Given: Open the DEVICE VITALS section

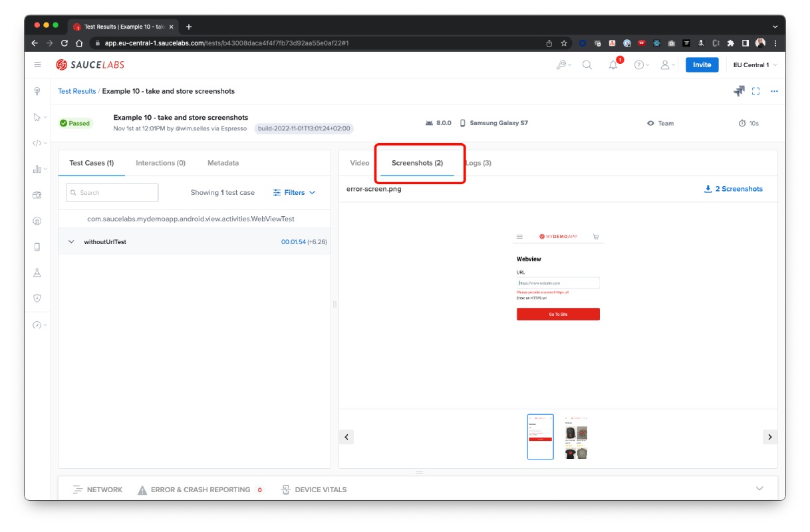Looking at the screenshot, I should point(314,489).
